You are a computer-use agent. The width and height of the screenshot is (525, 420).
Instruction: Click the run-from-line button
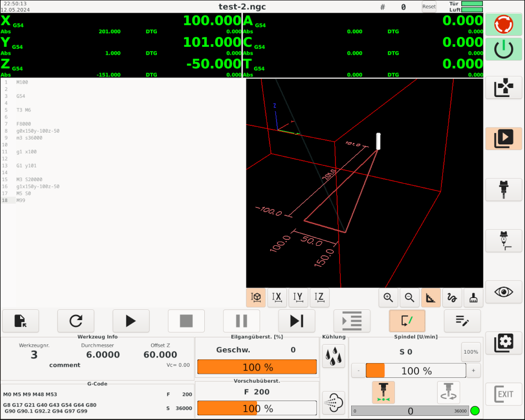[x=352, y=321]
